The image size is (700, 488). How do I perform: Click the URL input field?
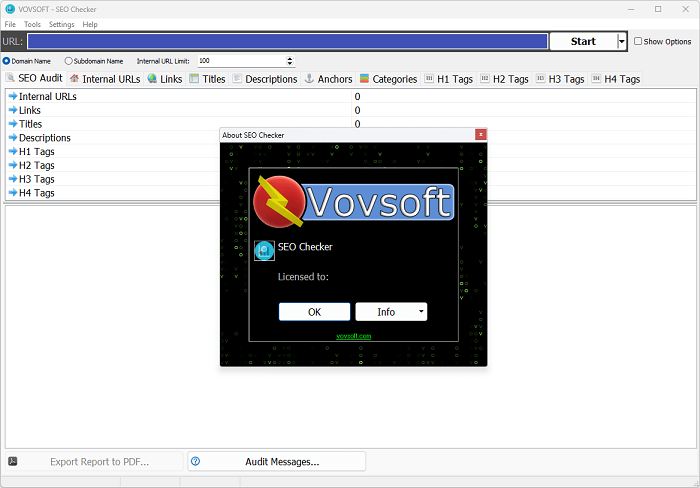pos(287,42)
